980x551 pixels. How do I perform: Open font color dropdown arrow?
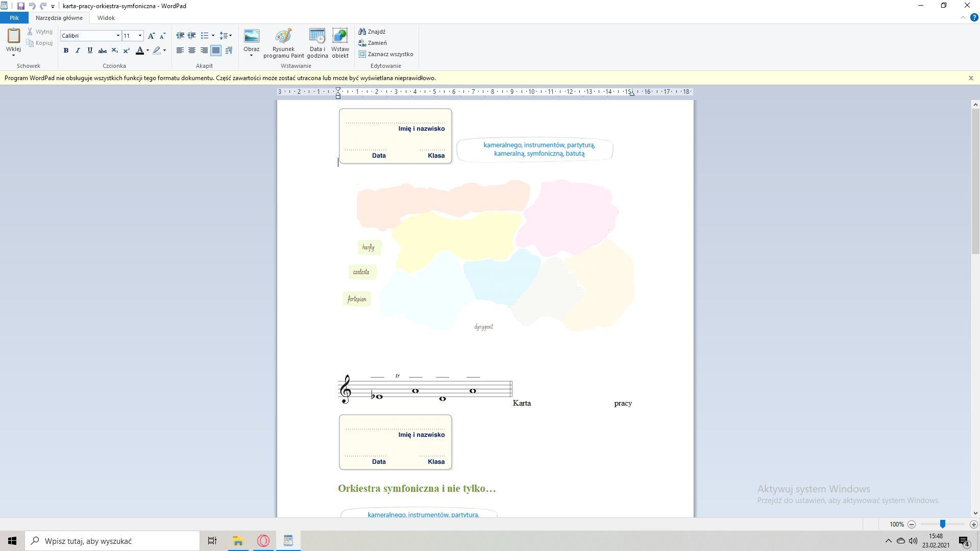coord(148,50)
